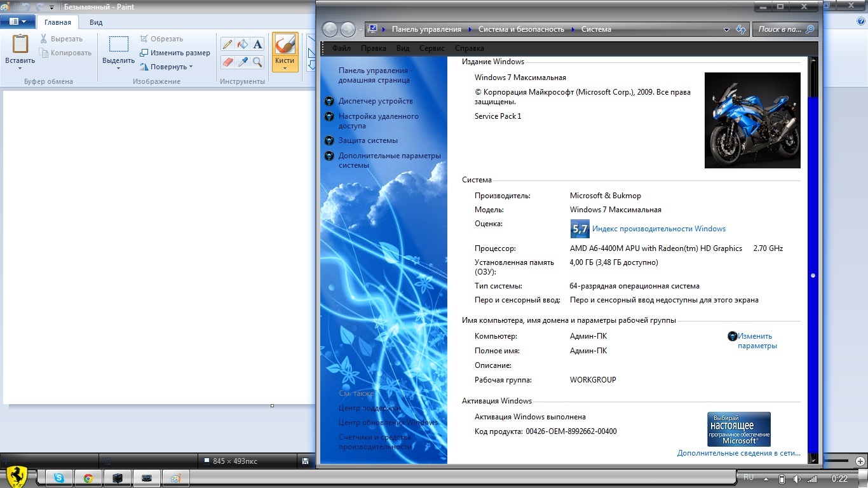Viewport: 868px width, 488px height.
Task: Select the Eraser tool in Paint
Action: (x=227, y=62)
